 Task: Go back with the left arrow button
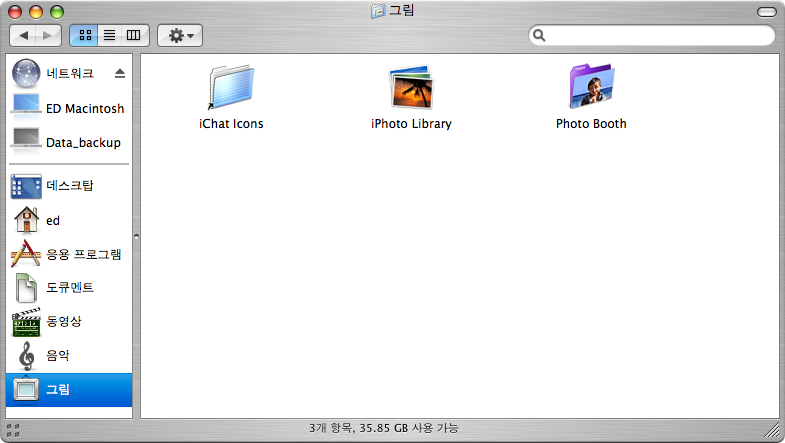point(23,35)
